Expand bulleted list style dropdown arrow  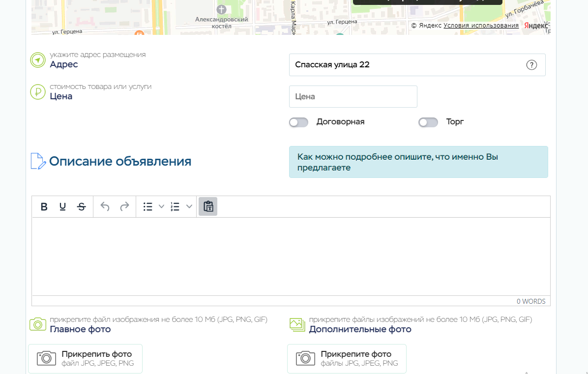161,207
